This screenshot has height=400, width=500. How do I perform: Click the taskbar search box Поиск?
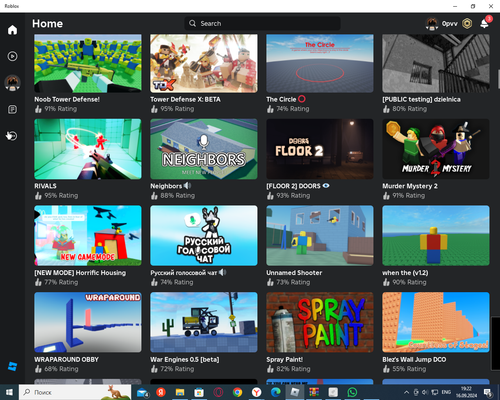click(x=75, y=392)
